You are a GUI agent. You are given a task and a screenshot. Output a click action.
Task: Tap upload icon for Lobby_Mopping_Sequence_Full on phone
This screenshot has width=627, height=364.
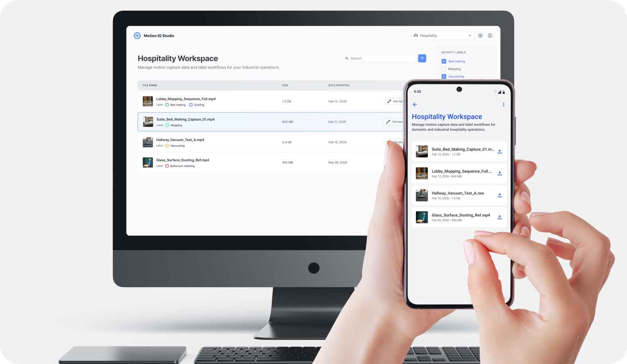[500, 173]
